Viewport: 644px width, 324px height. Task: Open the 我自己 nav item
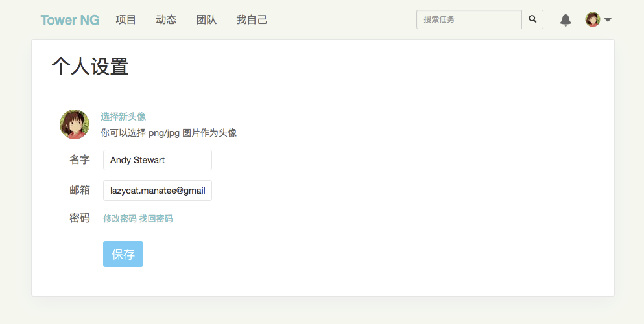[252, 20]
